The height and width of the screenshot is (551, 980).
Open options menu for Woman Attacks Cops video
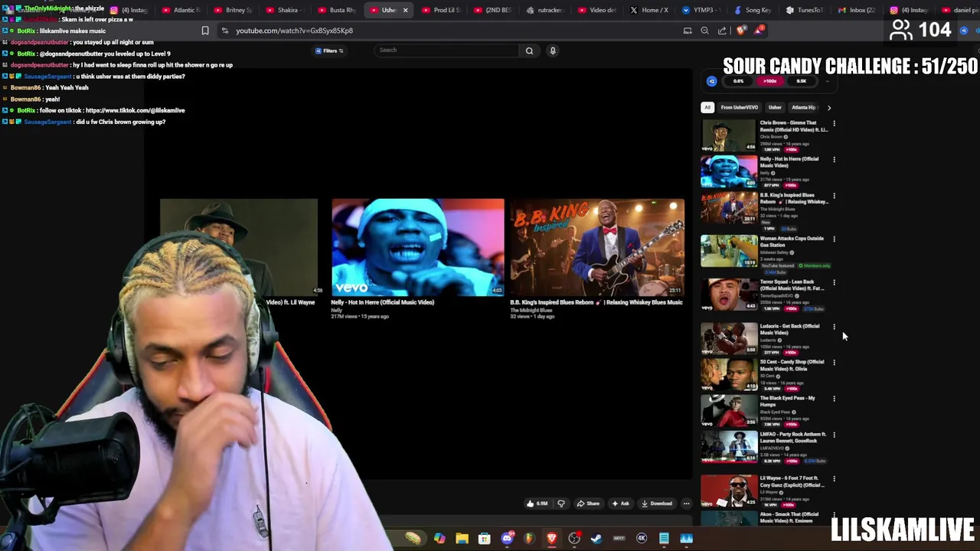(834, 240)
